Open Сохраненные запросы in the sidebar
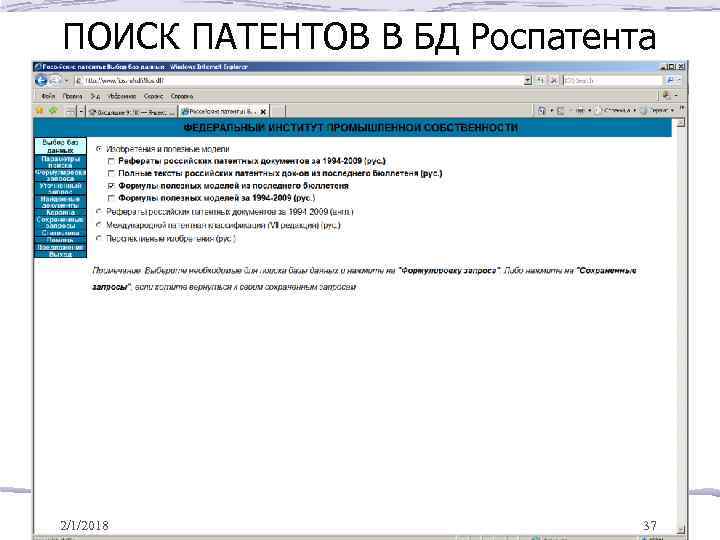 click(x=60, y=223)
